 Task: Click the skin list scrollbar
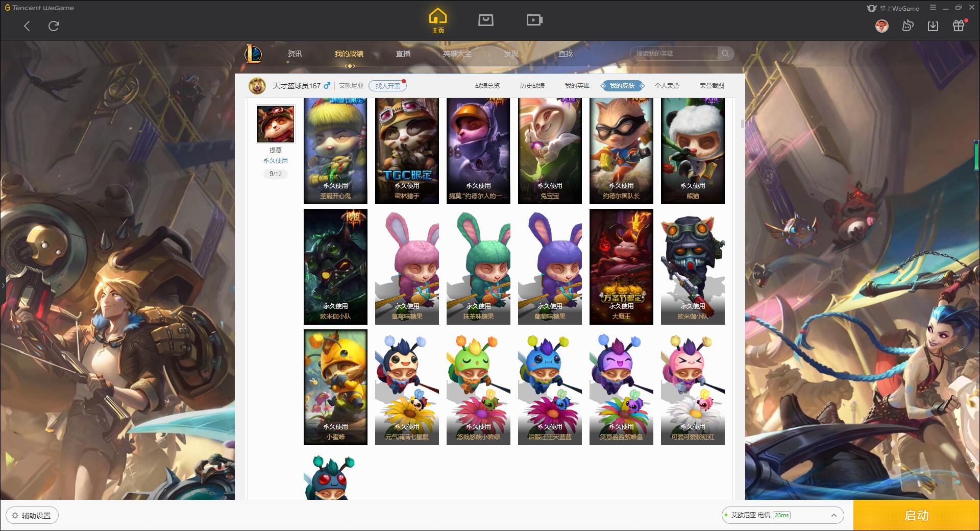tap(742, 124)
